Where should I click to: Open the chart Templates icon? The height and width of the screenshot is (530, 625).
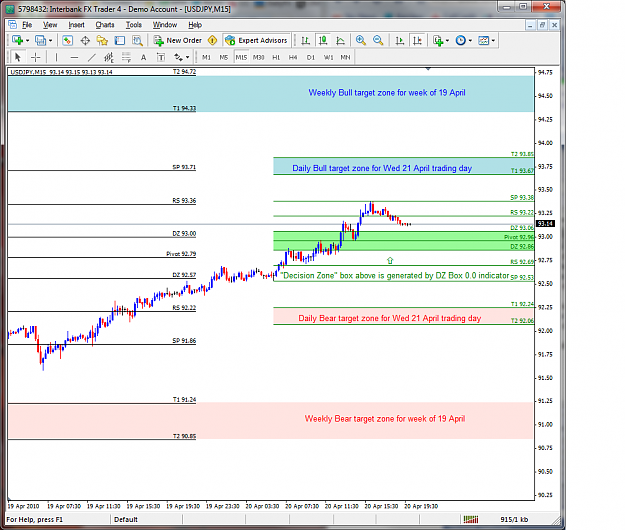(x=483, y=40)
